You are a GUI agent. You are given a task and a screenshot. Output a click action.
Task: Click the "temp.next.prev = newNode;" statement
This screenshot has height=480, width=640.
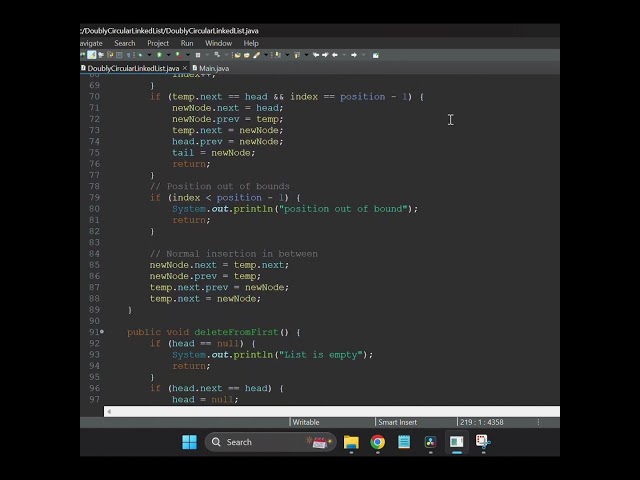click(x=219, y=287)
